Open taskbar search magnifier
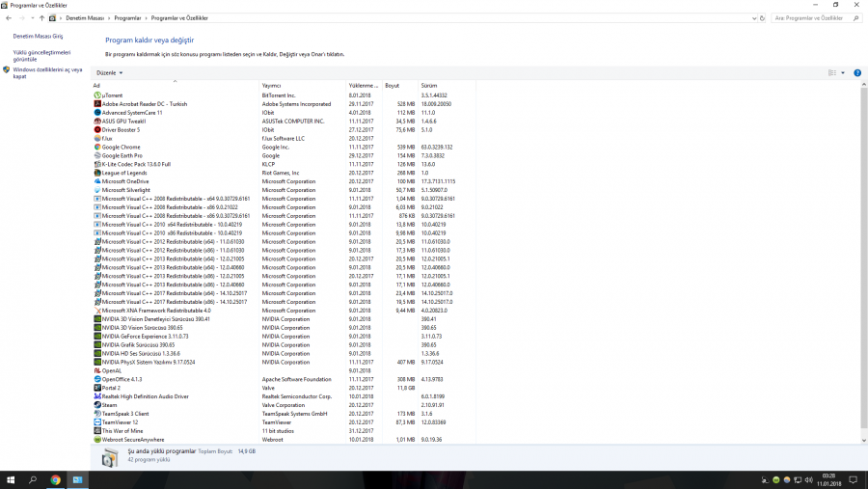 coord(33,479)
